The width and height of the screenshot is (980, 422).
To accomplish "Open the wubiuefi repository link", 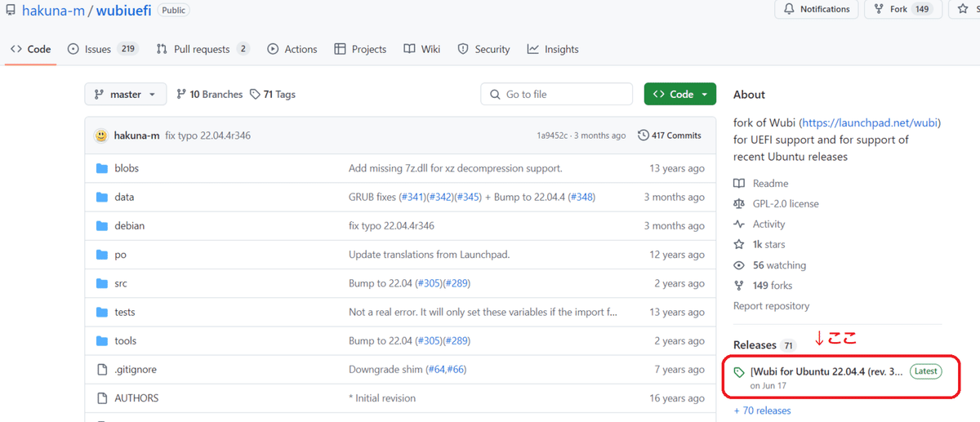I will (124, 11).
